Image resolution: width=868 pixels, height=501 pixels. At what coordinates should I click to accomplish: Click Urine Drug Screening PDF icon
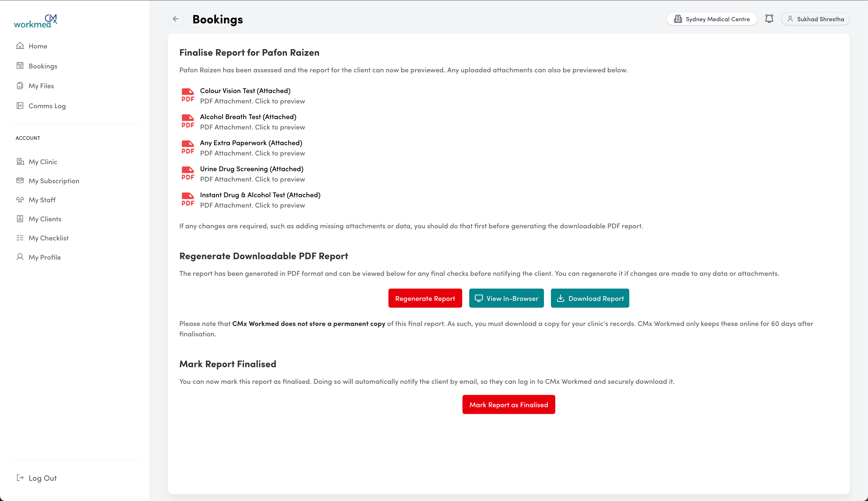coord(188,173)
